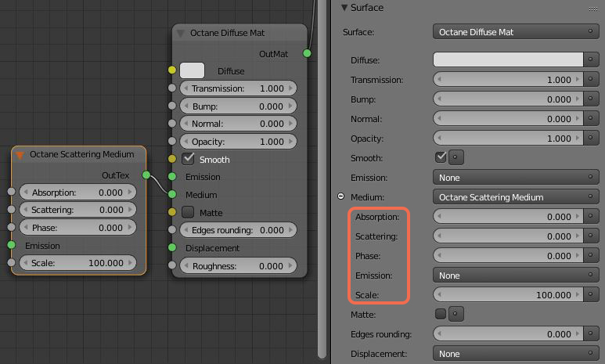The height and width of the screenshot is (364, 605).
Task: Click the Absorption input socket on Scattering Medium node
Action: pyautogui.click(x=11, y=193)
